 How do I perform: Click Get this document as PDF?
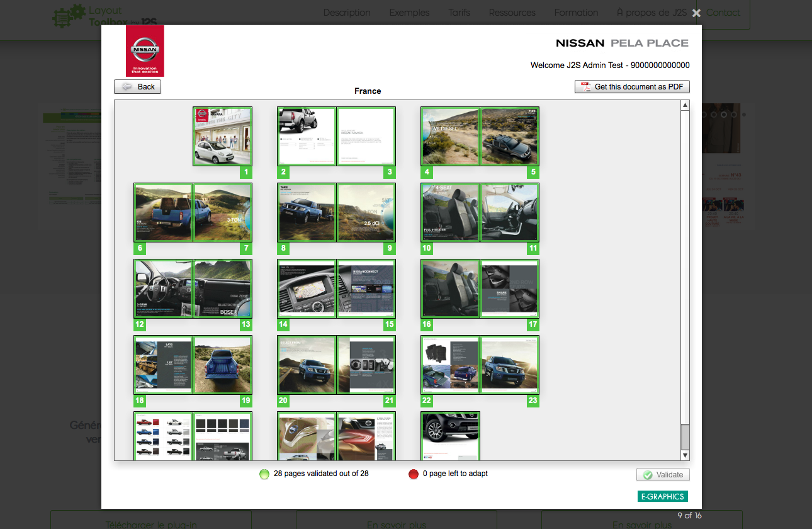pos(632,87)
